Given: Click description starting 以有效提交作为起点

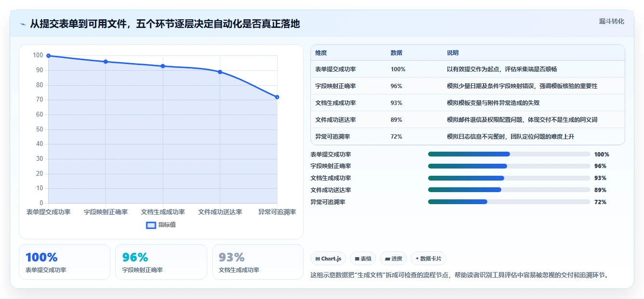Looking at the screenshot, I should tap(502, 69).
